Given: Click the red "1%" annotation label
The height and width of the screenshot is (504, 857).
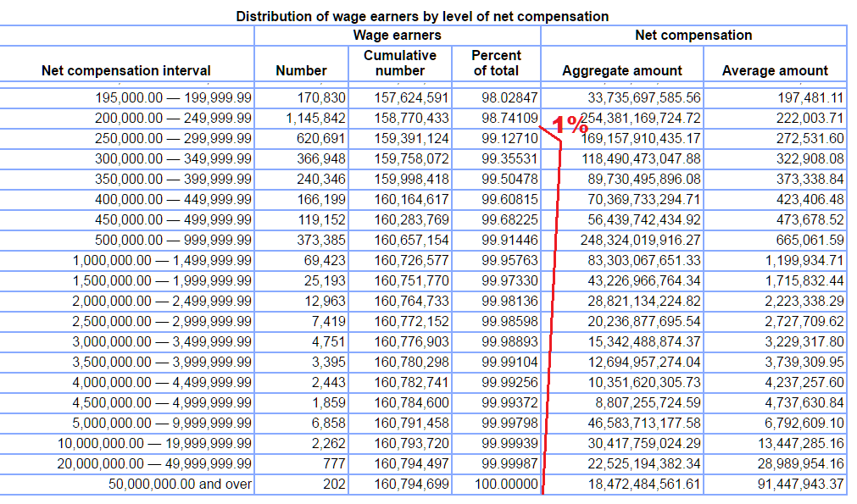Looking at the screenshot, I should [570, 125].
